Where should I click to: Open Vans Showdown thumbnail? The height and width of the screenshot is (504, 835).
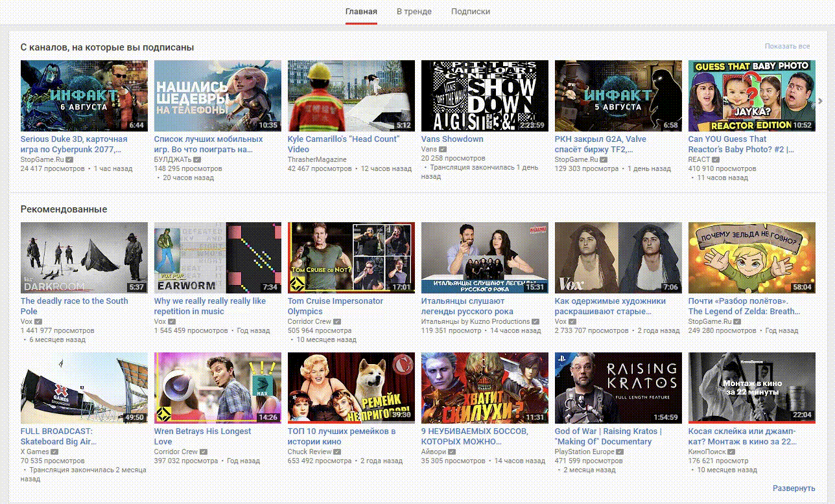(485, 96)
